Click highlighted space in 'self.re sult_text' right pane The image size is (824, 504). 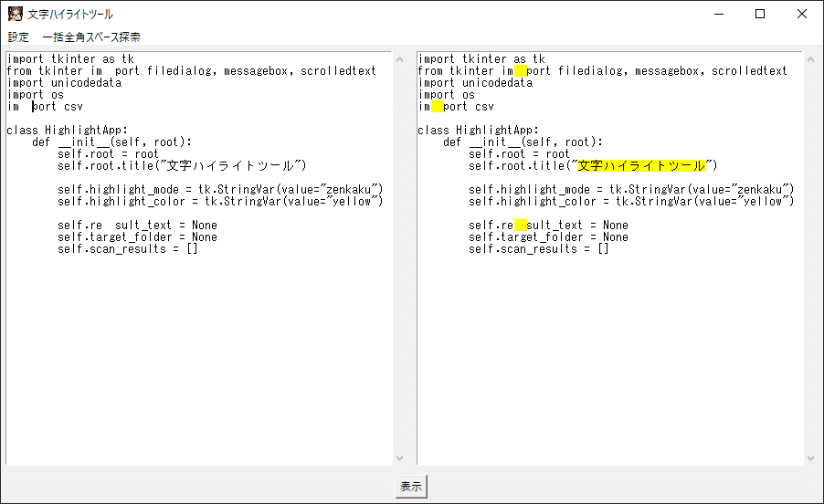point(521,226)
